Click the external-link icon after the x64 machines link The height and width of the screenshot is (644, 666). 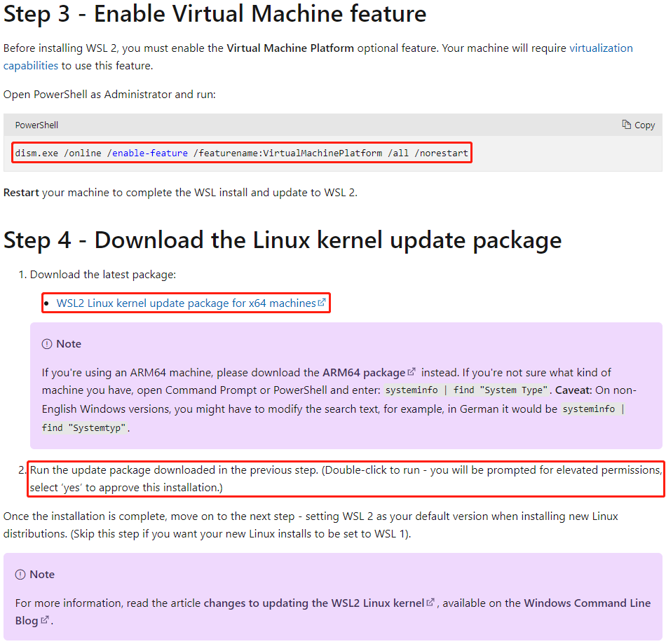pos(322,303)
